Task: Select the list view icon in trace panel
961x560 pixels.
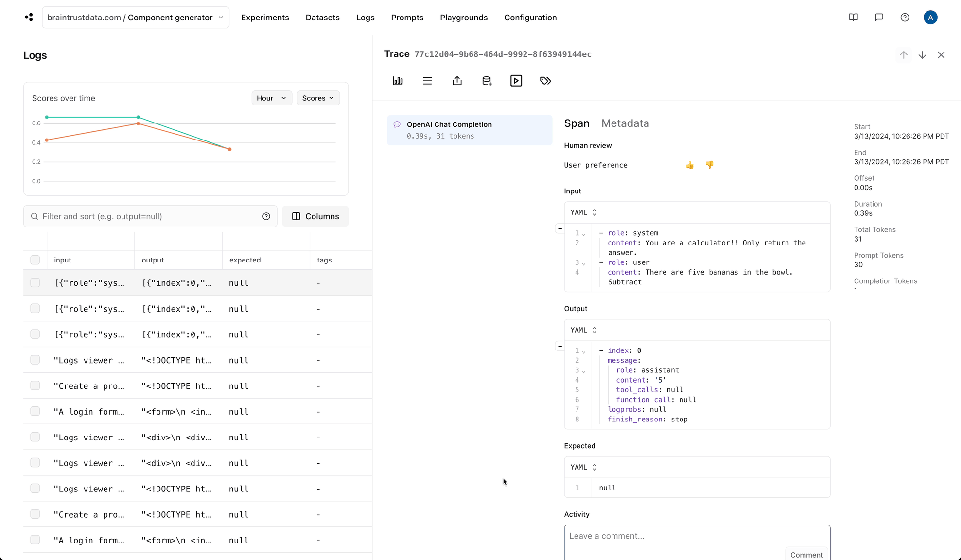Action: point(427,80)
